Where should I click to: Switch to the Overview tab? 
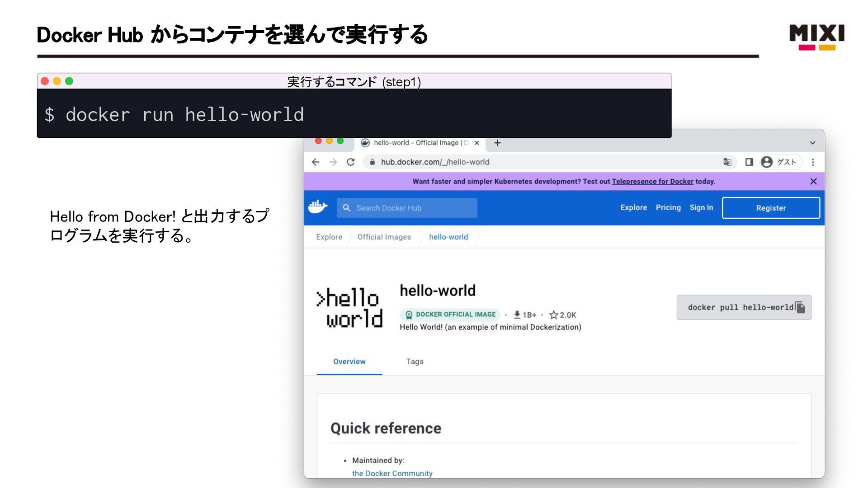coord(349,361)
